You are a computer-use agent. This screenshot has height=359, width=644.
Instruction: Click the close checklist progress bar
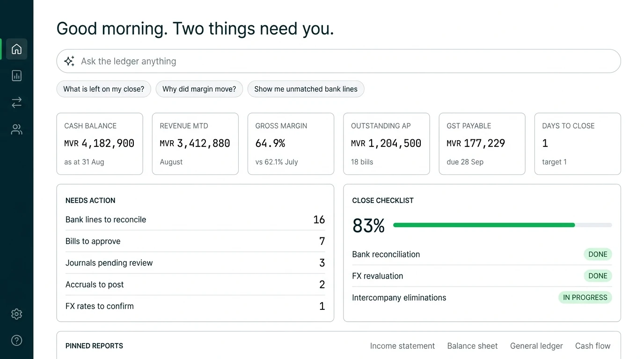pyautogui.click(x=502, y=225)
